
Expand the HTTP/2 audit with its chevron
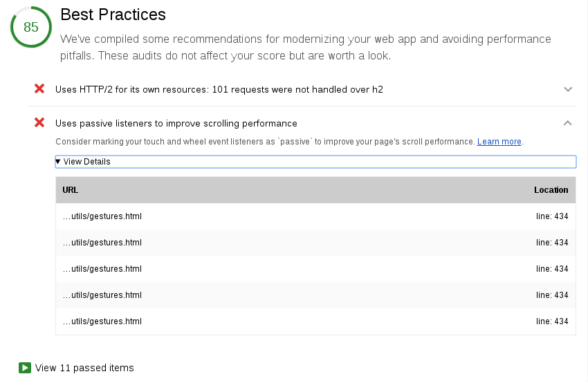pyautogui.click(x=568, y=89)
